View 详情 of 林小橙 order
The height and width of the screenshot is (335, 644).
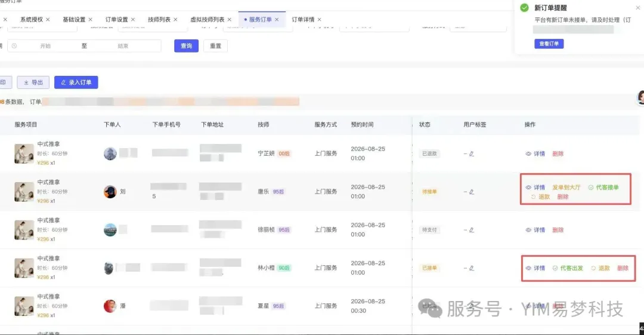(x=535, y=268)
